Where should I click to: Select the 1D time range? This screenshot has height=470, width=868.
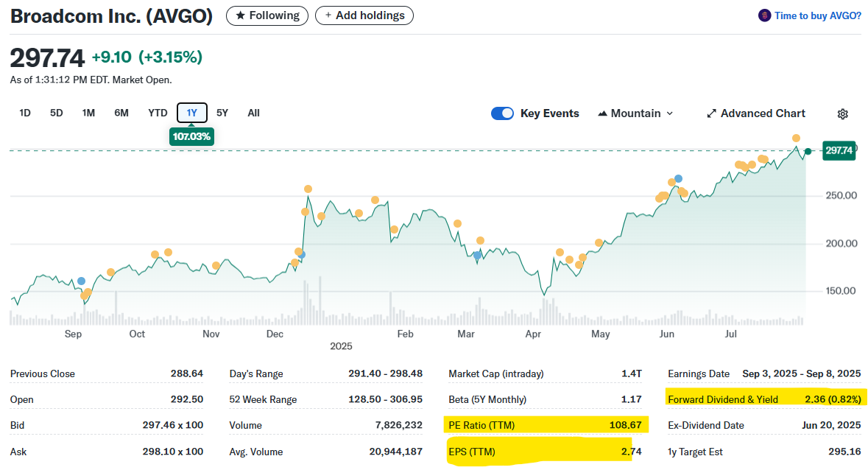pos(25,113)
